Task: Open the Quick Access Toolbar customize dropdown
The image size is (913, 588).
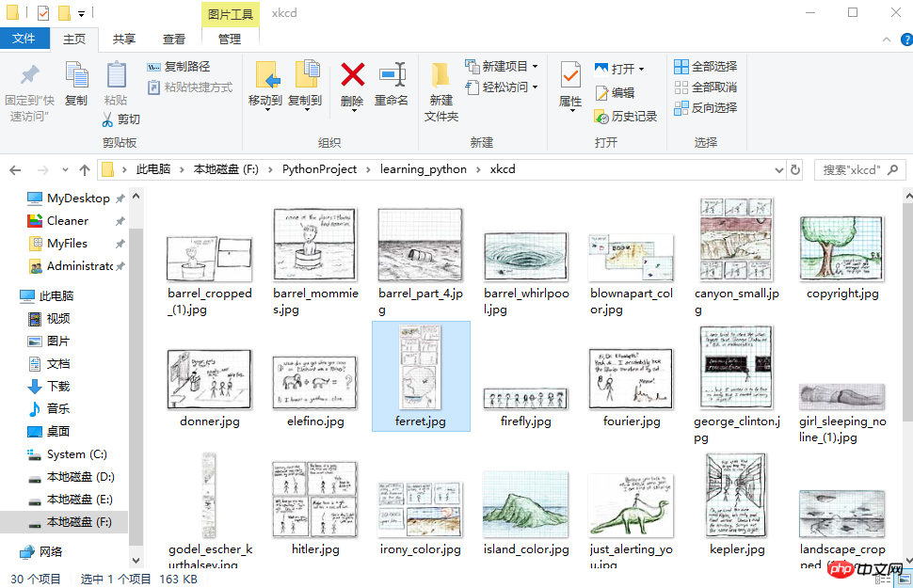Action: (82, 13)
